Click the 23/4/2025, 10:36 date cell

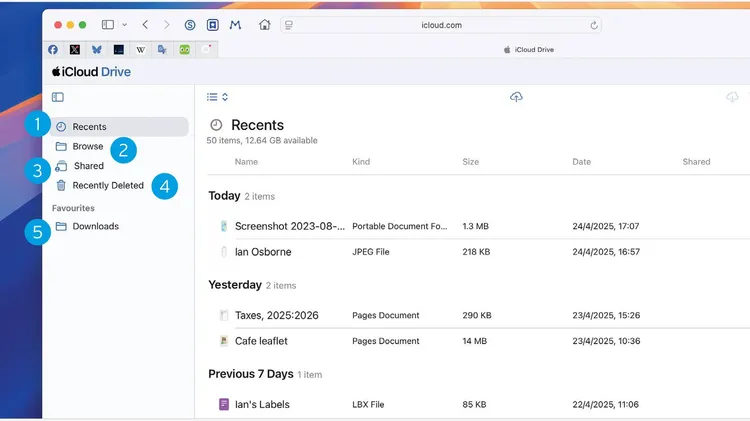[x=606, y=341]
